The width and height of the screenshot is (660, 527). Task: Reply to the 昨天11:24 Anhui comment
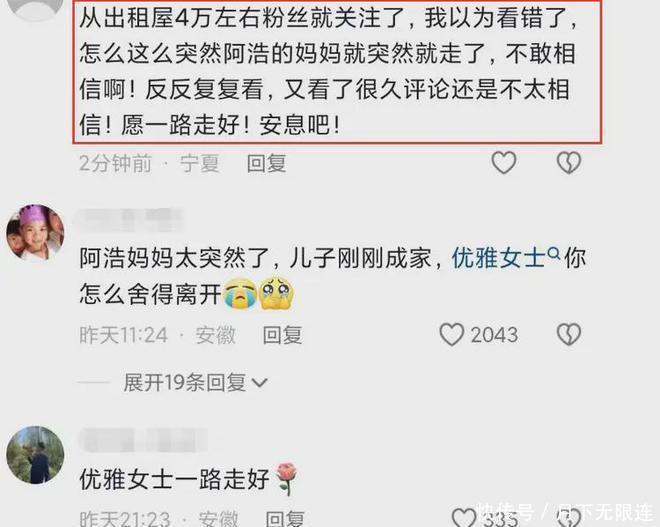point(282,335)
